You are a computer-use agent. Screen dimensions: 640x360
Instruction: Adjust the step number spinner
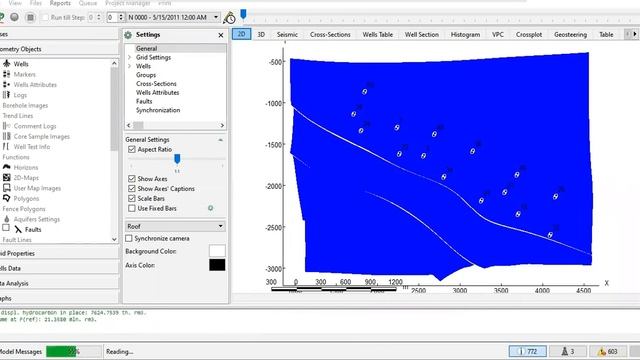point(120,17)
